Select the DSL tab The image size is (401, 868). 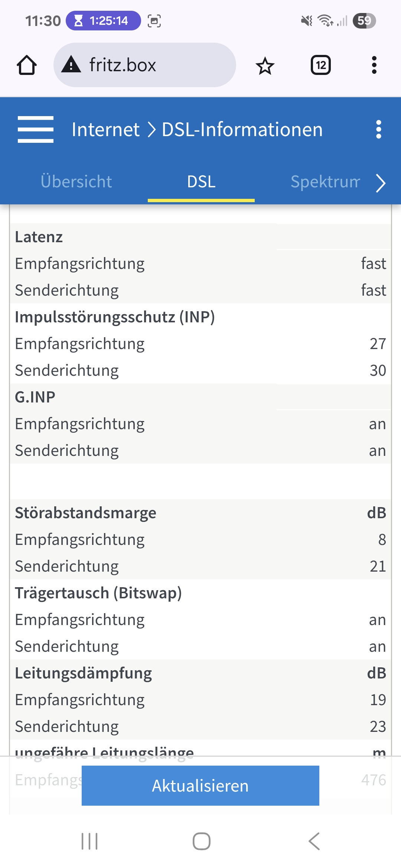(201, 182)
